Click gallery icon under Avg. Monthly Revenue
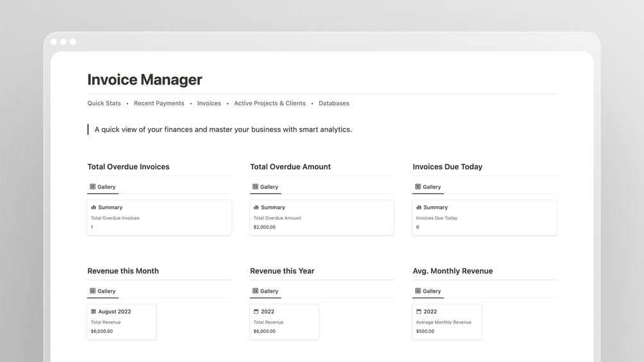This screenshot has height=362, width=644. [x=418, y=291]
